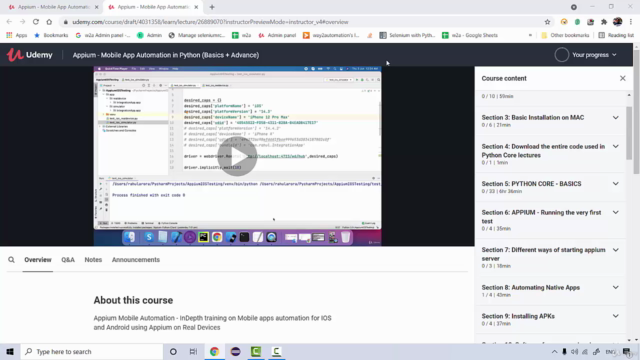Click the browser forward arrow
This screenshot has width=640, height=360.
point(22,22)
